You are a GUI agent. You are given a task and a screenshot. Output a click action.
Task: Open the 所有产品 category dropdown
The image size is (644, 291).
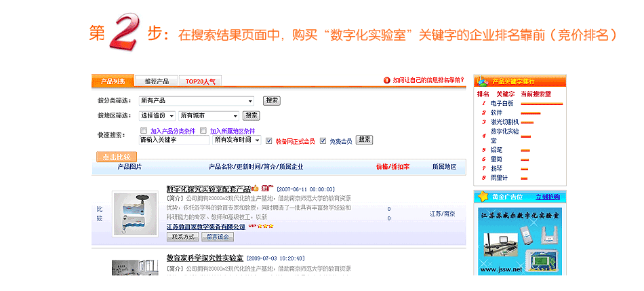pos(196,100)
